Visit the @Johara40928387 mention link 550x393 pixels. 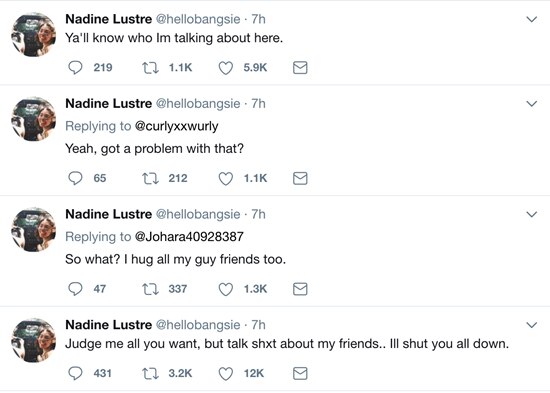189,237
